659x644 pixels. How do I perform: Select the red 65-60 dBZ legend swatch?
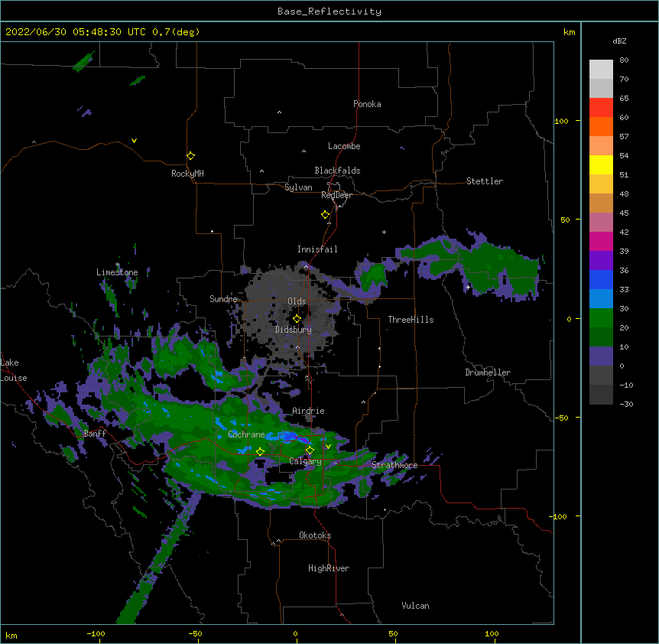(x=601, y=107)
